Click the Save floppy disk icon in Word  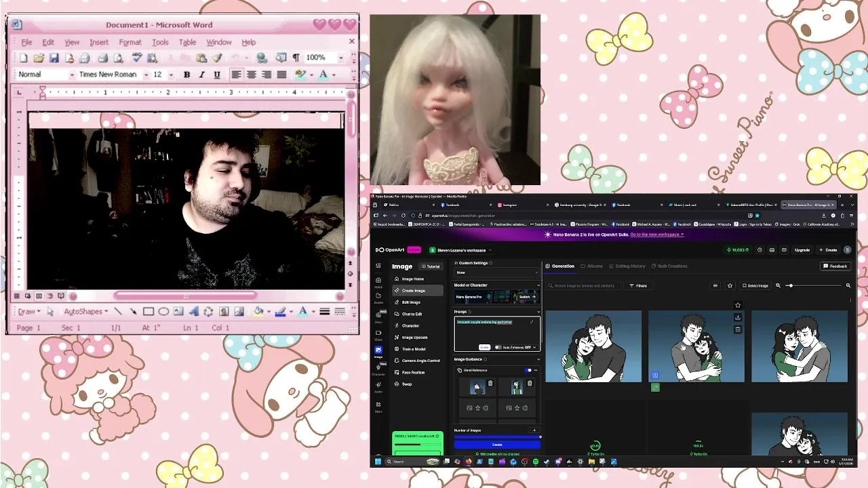click(x=54, y=58)
